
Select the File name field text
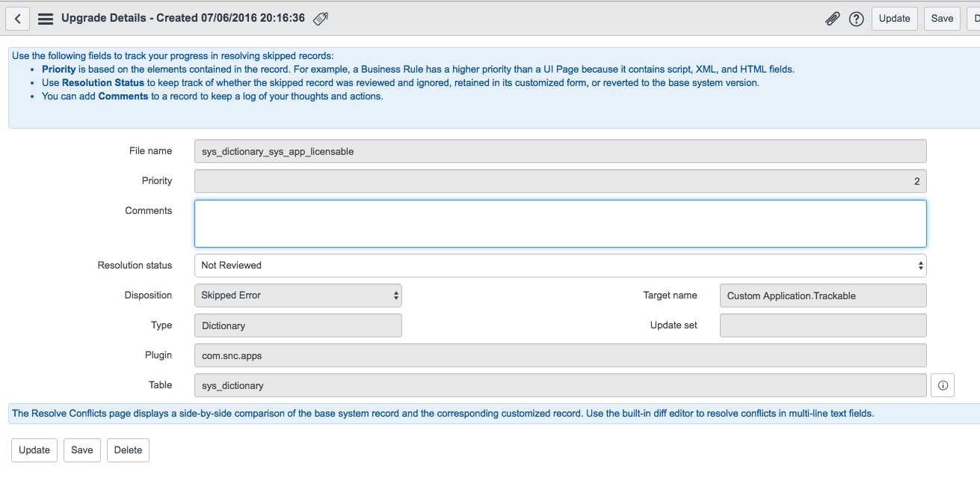(x=560, y=150)
